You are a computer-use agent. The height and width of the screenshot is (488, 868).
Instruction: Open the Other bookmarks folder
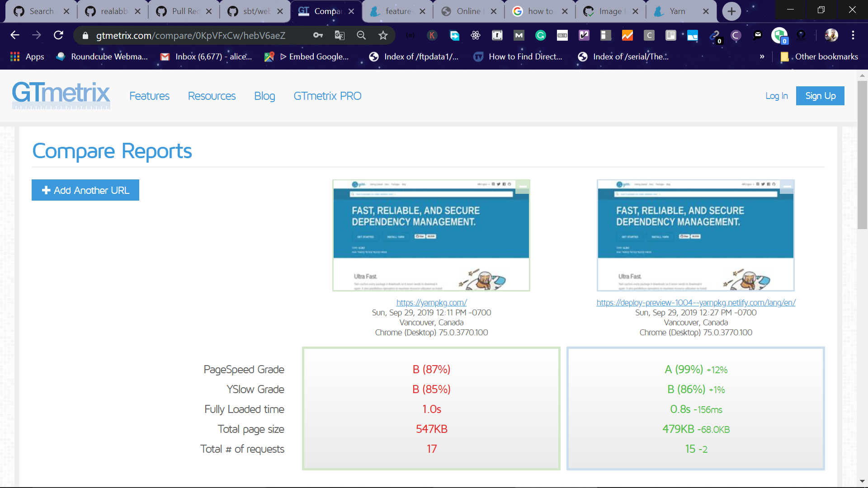tap(819, 56)
